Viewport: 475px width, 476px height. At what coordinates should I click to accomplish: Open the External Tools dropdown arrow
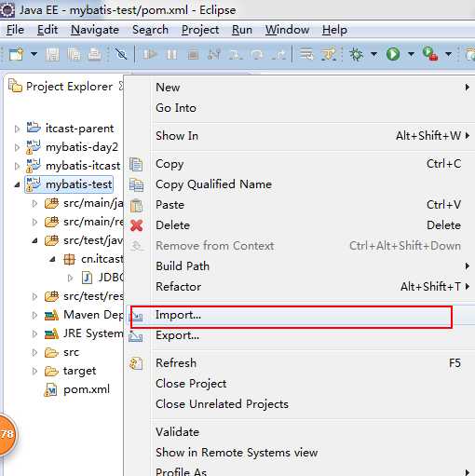pos(448,54)
